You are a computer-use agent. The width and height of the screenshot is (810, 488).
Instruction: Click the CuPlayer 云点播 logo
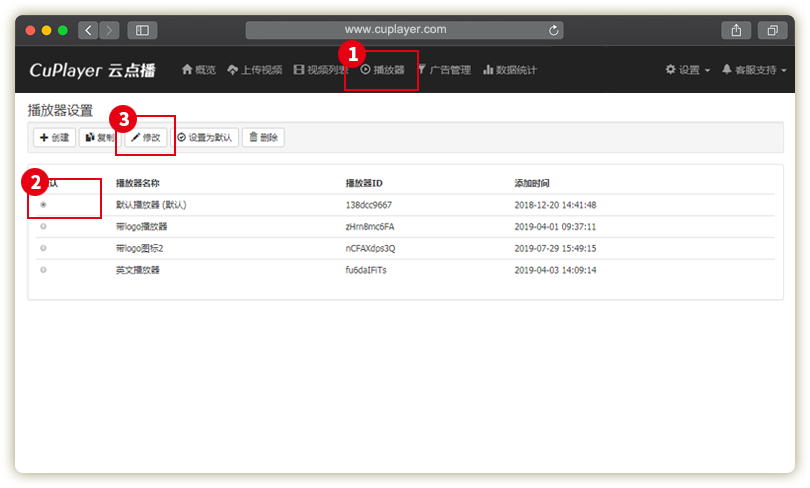[95, 70]
